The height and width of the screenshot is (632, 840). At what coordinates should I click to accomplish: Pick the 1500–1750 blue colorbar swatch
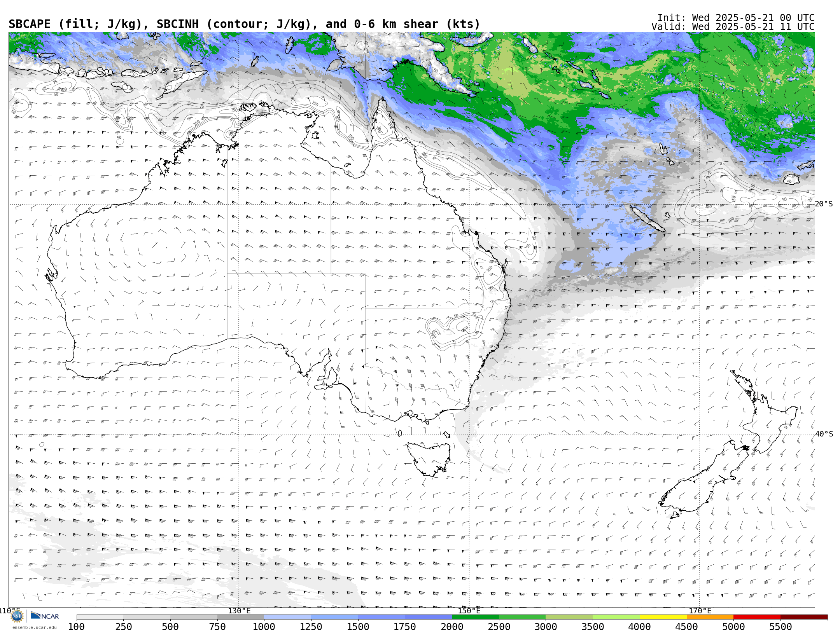coord(381,617)
